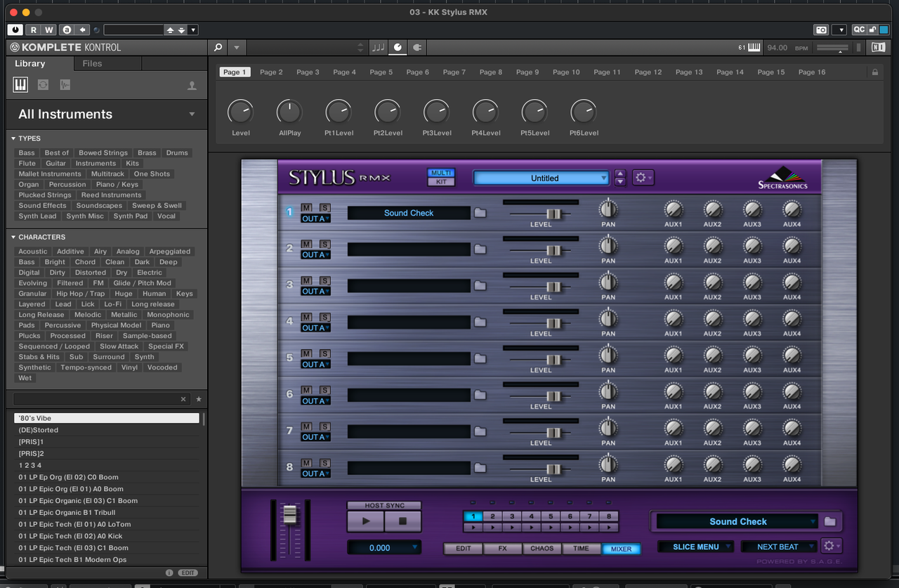Click the part 5 LEVEL slider
The image size is (899, 588).
point(554,359)
